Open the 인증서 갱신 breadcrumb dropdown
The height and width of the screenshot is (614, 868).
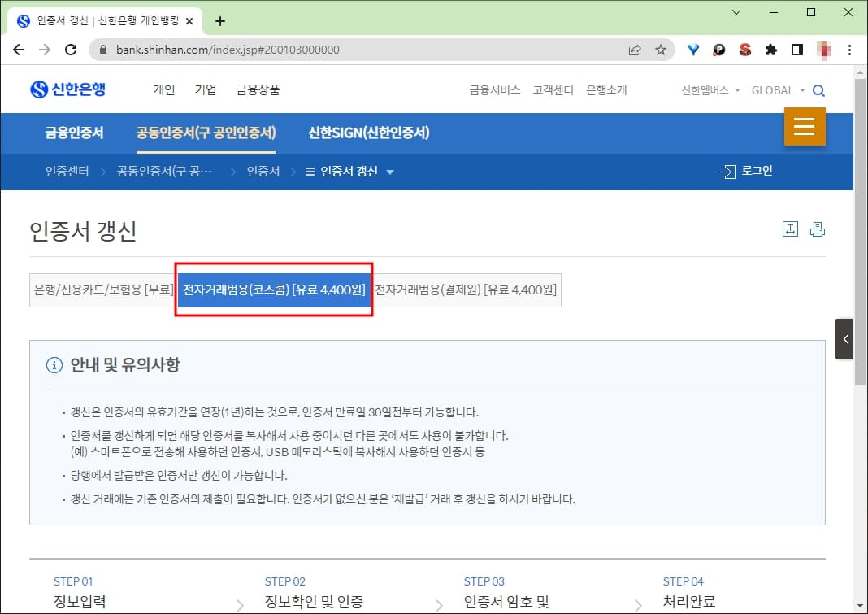(x=349, y=172)
